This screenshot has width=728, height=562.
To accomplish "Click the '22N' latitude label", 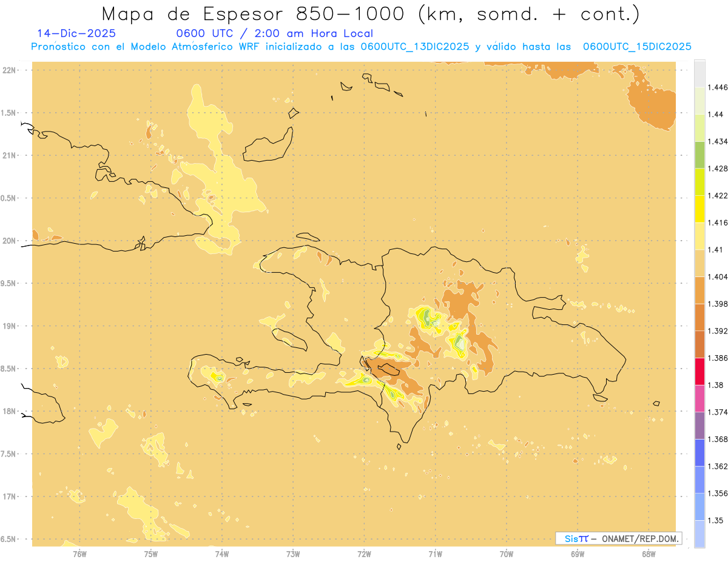I will click(x=9, y=70).
